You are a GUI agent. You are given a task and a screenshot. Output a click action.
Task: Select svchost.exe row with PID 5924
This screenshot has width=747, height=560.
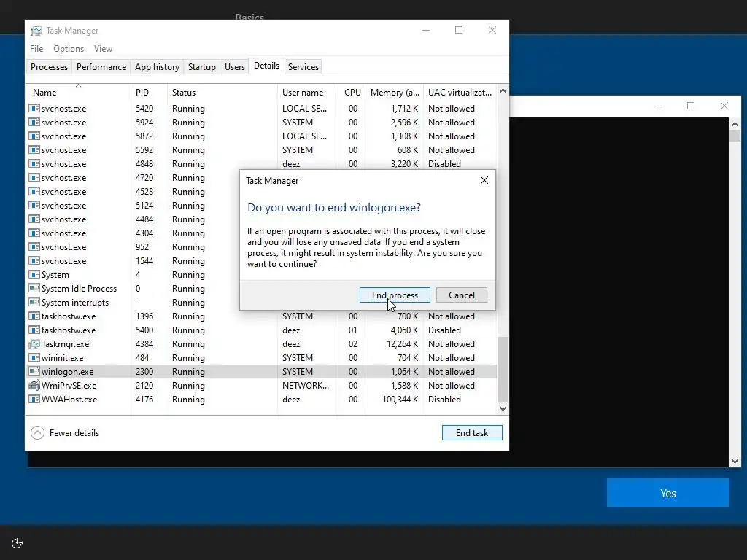pos(262,122)
